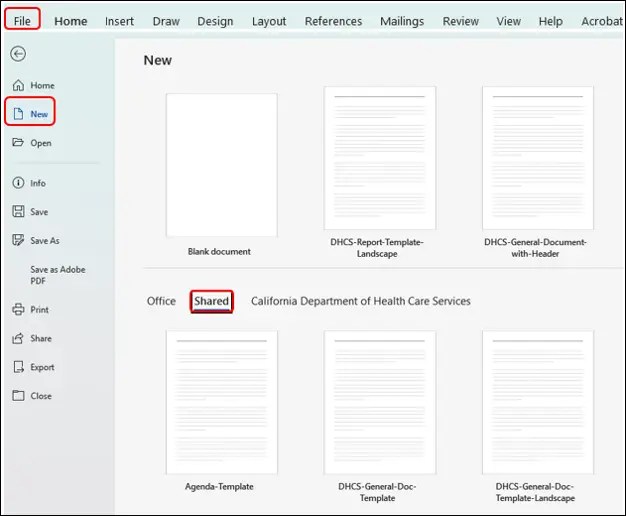Viewport: 626px width, 516px height.
Task: Open the View ribbon tab
Action: (x=509, y=21)
